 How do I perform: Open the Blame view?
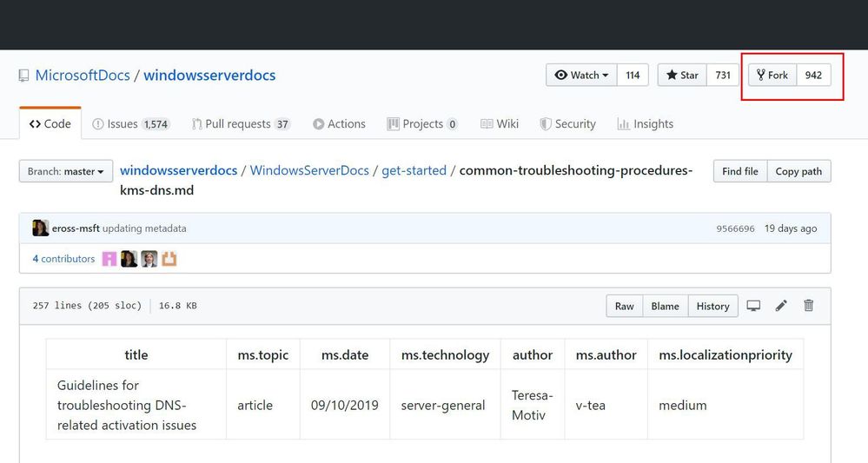(666, 306)
